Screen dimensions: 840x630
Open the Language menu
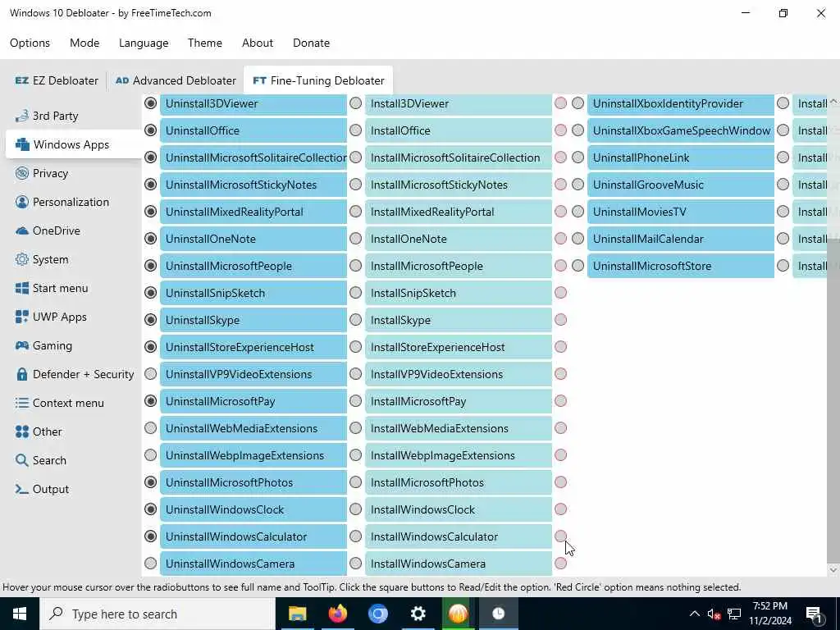click(x=144, y=43)
